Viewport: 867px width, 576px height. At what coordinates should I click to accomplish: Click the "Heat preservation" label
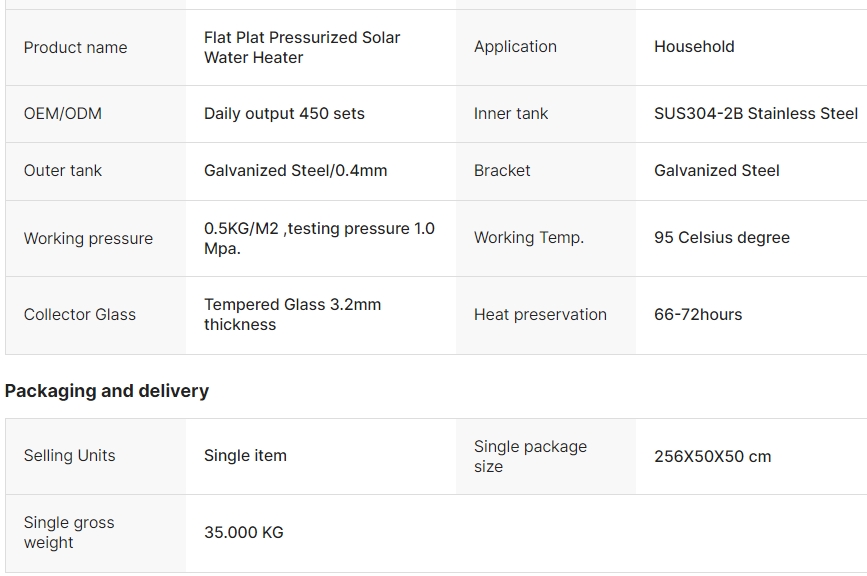[x=540, y=315]
